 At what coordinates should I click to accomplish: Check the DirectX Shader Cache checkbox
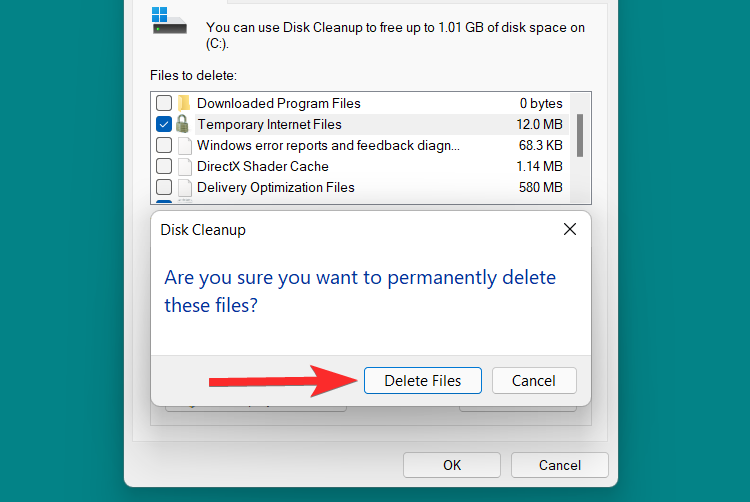[x=164, y=167]
